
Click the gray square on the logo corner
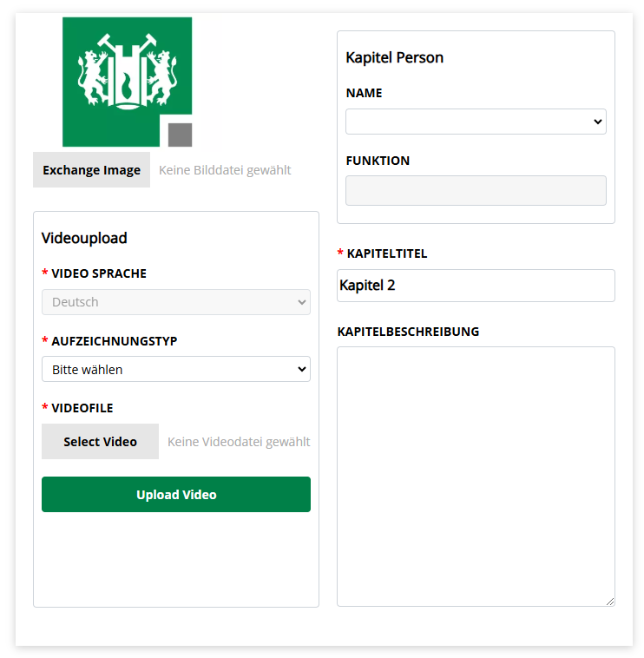[180, 135]
